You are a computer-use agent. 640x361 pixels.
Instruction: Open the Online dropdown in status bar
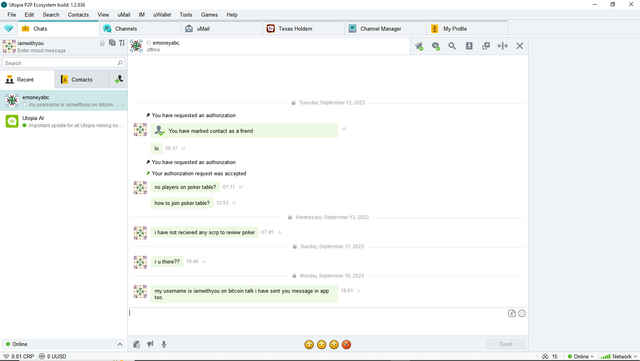(580, 357)
